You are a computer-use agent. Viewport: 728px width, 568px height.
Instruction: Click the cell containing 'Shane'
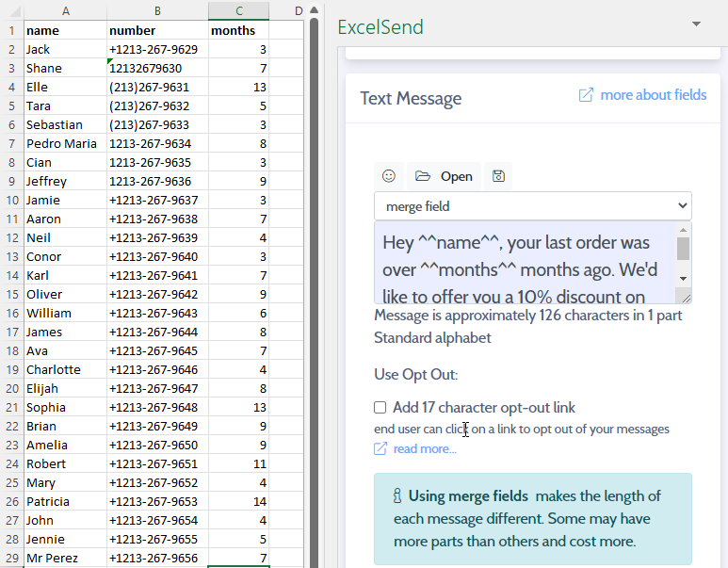tap(66, 68)
